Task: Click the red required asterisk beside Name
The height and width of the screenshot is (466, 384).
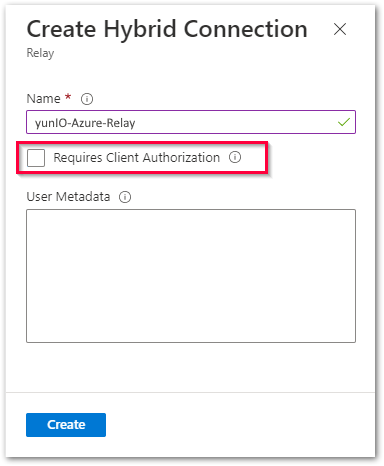Action: (x=68, y=97)
